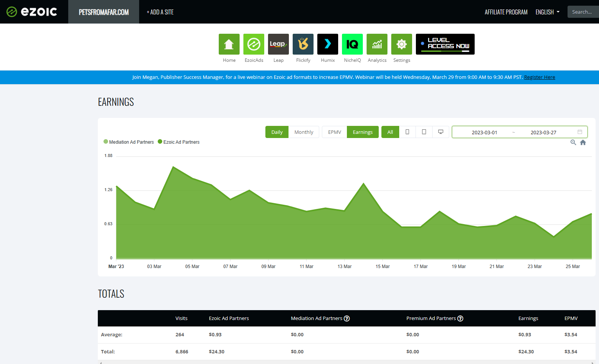Image resolution: width=599 pixels, height=364 pixels.
Task: Open the Flickify icon
Action: point(303,44)
